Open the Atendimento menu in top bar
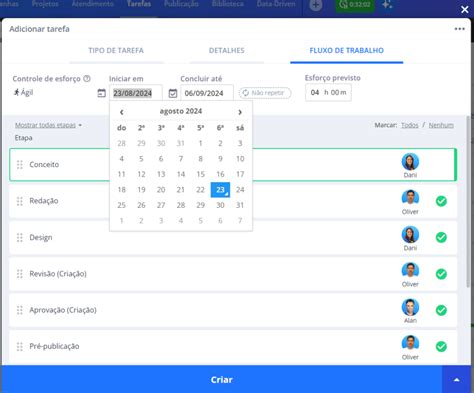Screen dimensions: 474x393 [93, 4]
